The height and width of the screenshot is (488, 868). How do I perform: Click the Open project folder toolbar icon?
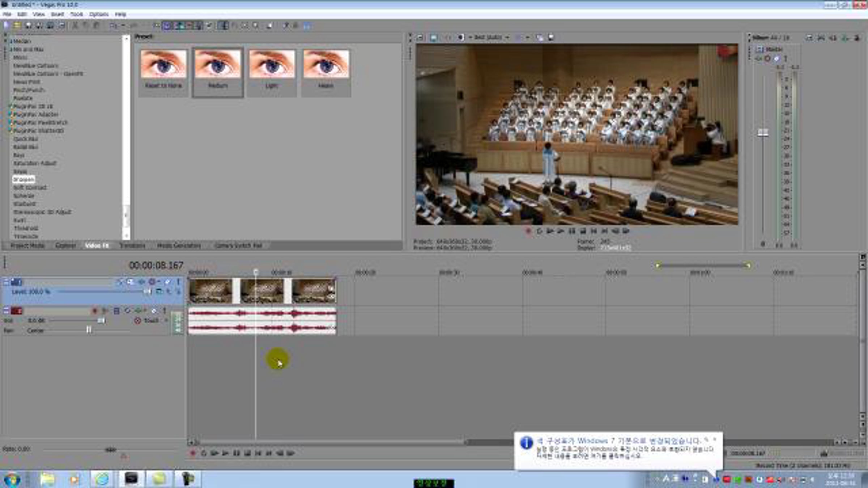click(x=17, y=25)
